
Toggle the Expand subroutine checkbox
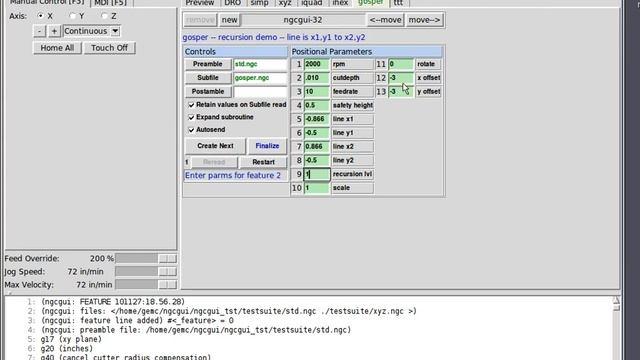[x=191, y=117]
